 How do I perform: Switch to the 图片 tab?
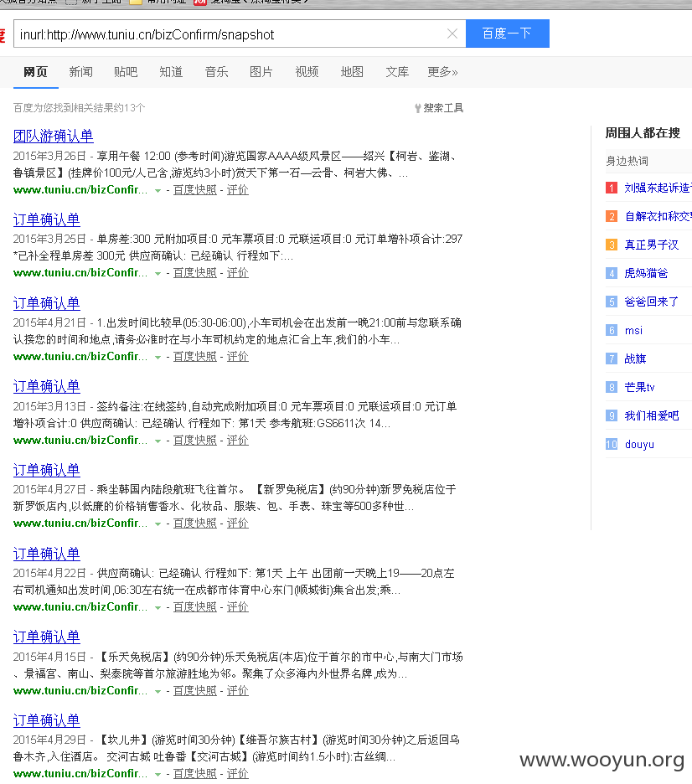[261, 72]
